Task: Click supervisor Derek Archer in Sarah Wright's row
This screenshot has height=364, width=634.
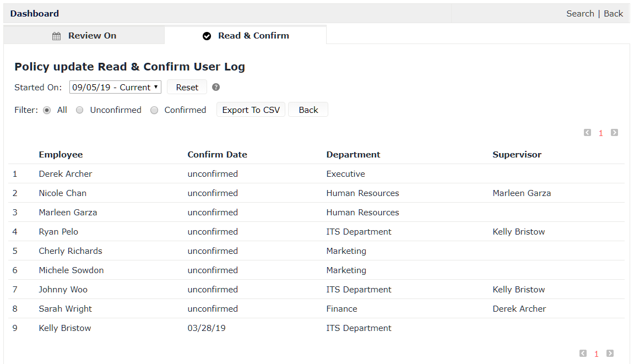Action: [519, 308]
